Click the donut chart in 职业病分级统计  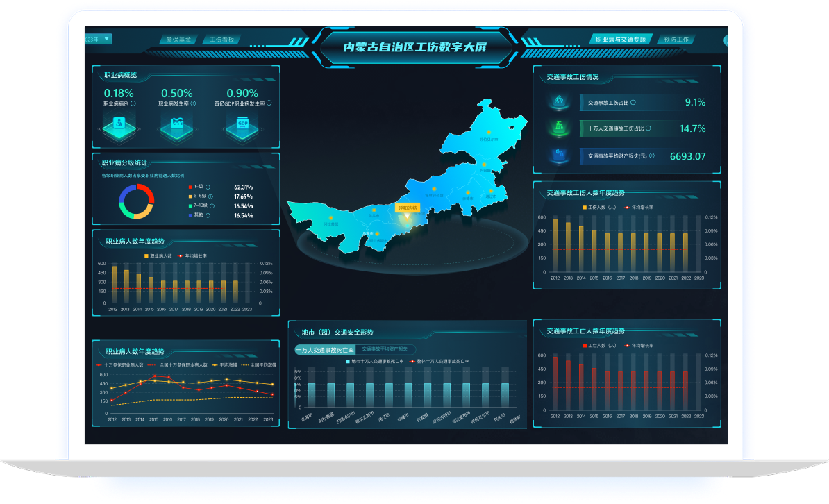point(135,201)
